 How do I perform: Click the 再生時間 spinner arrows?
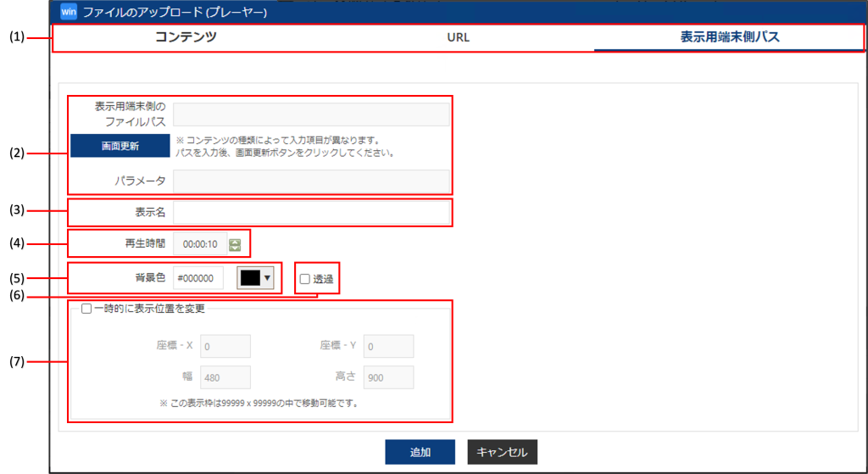(236, 244)
